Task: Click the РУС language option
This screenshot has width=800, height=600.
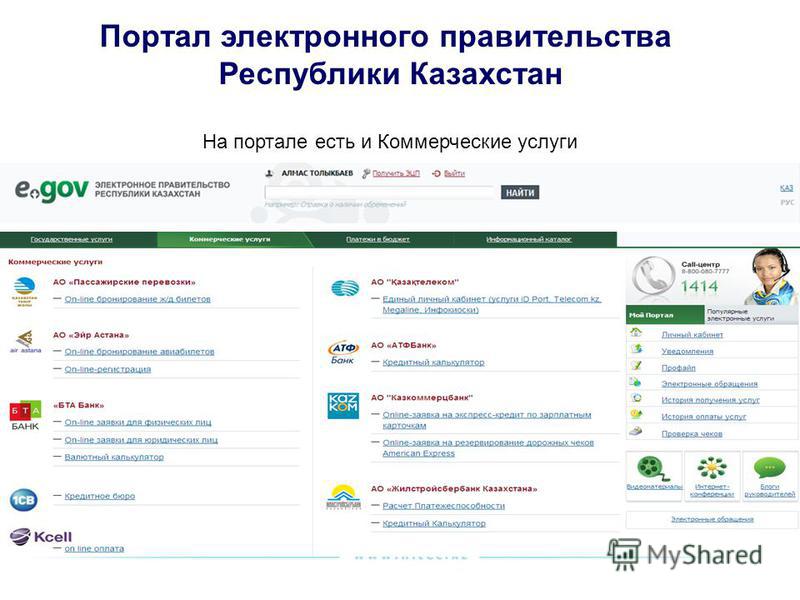Action: [x=787, y=203]
